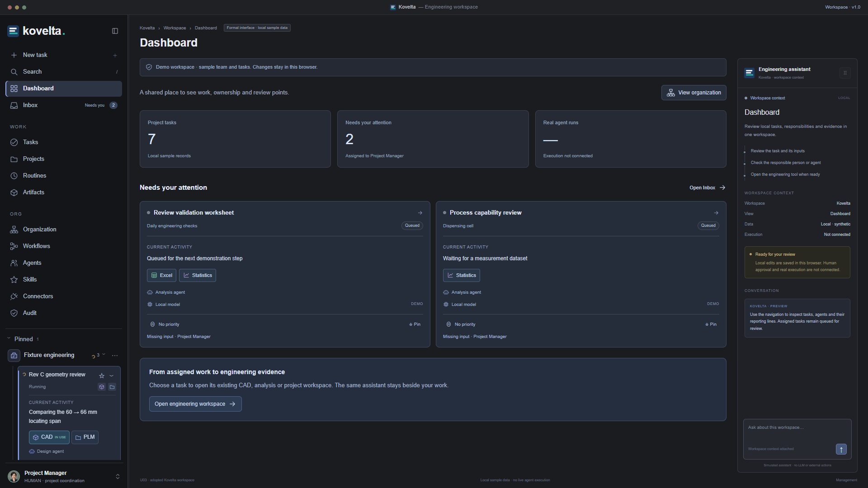Click the View organization button
The width and height of the screenshot is (868, 488).
(694, 93)
